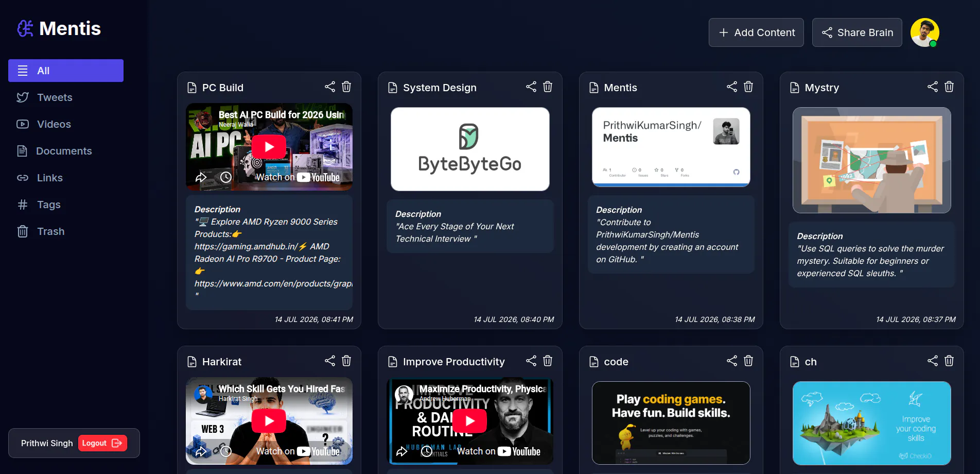Open the user profile avatar
Viewport: 980px width, 474px height.
point(925,32)
